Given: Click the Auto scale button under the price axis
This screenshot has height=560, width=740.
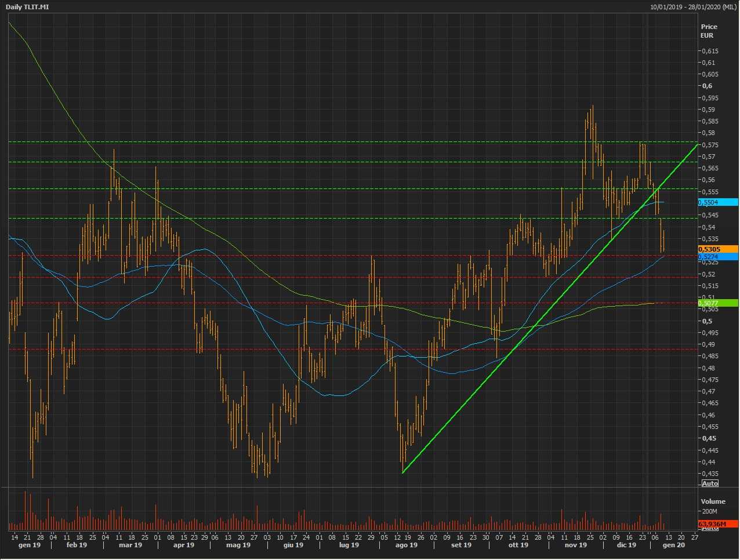Looking at the screenshot, I should (x=710, y=483).
